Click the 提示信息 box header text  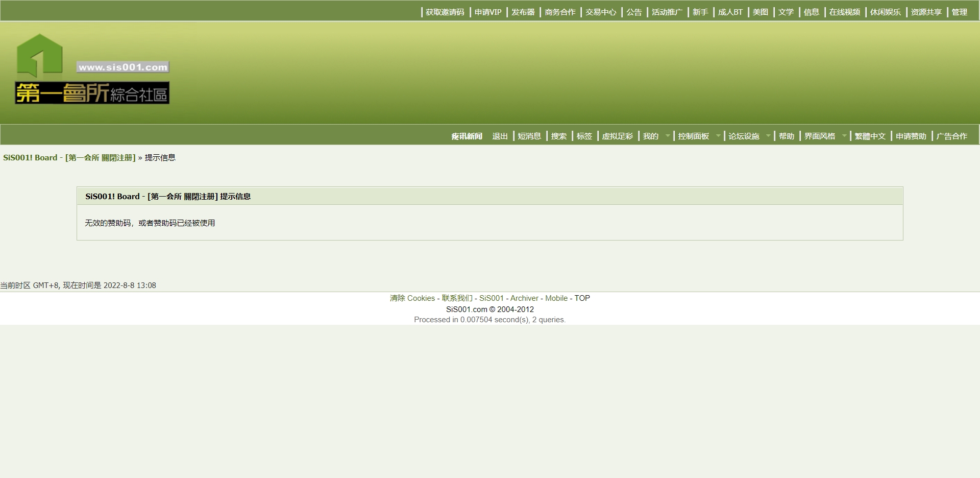coord(168,197)
